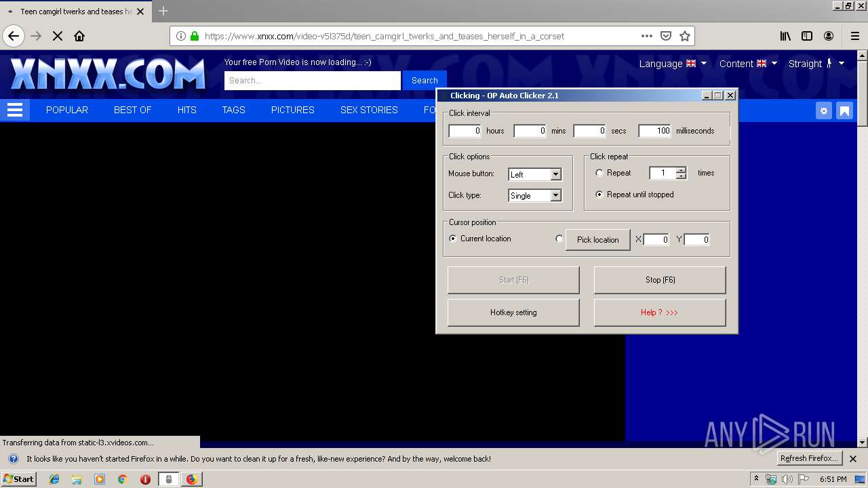Open the HITS menu item
Screen dimensions: 868x488
[187, 110]
